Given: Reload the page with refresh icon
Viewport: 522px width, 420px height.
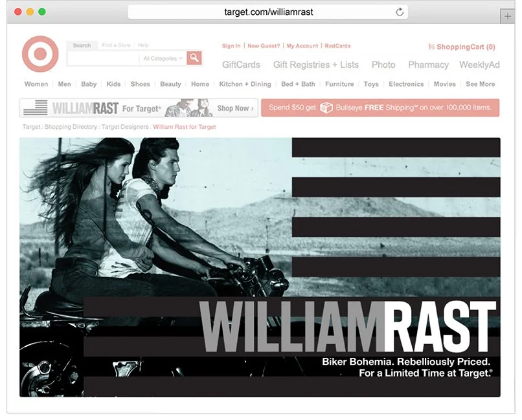Looking at the screenshot, I should (400, 12).
